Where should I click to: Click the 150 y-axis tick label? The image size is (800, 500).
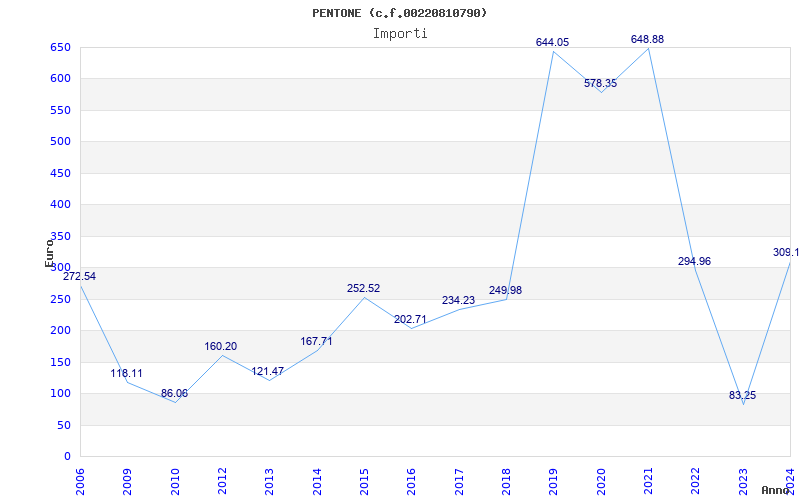click(60, 362)
